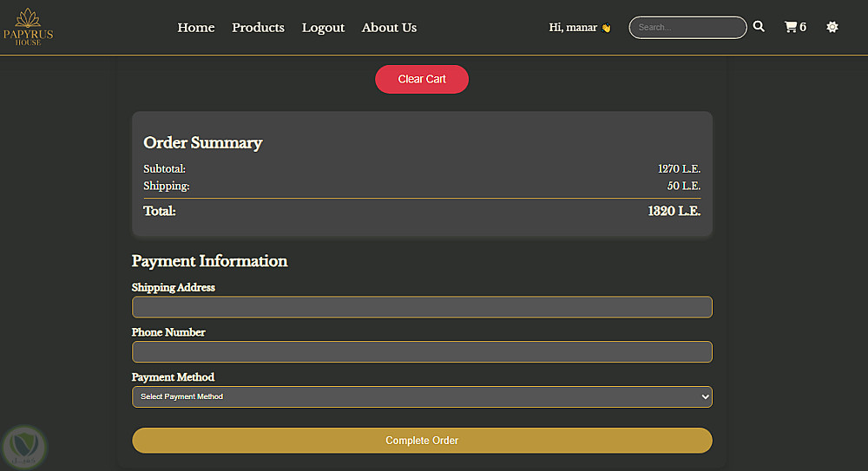Open the About Us page
Viewport: 868px width, 471px height.
tap(389, 28)
